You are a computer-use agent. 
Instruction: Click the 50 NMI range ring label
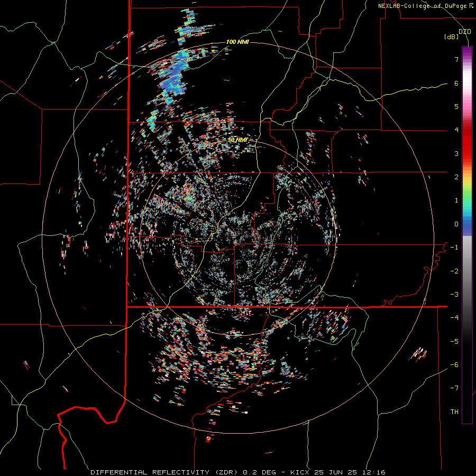click(237, 140)
